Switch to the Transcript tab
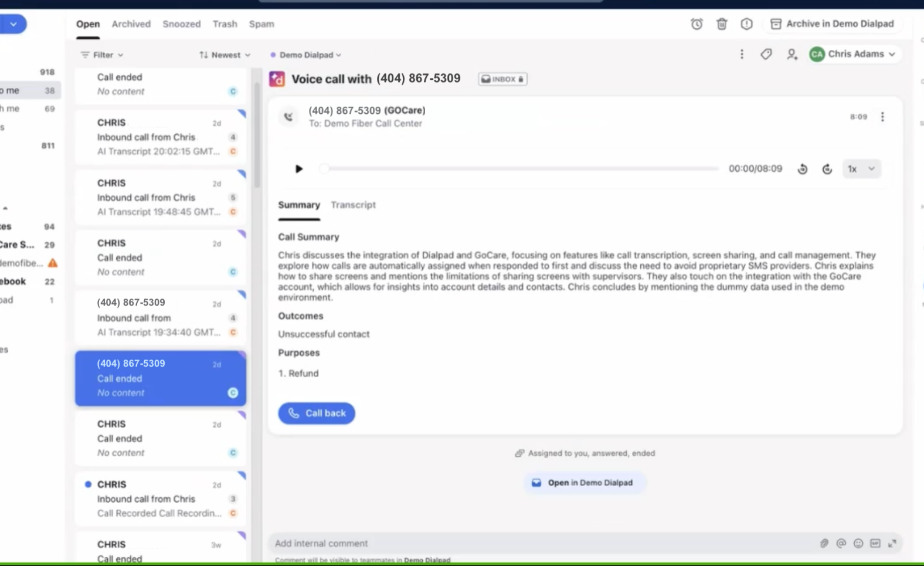Image resolution: width=924 pixels, height=566 pixels. (353, 205)
